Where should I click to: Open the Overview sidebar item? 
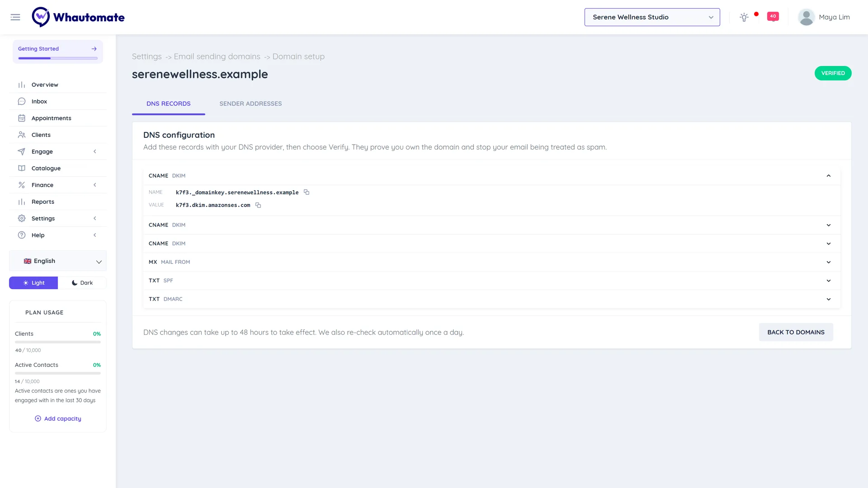click(58, 84)
